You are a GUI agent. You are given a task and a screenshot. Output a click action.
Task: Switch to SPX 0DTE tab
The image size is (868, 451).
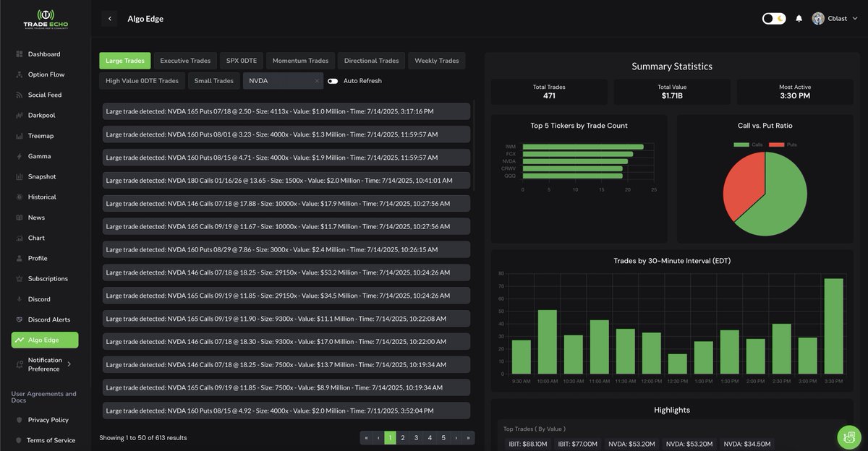[x=242, y=61]
